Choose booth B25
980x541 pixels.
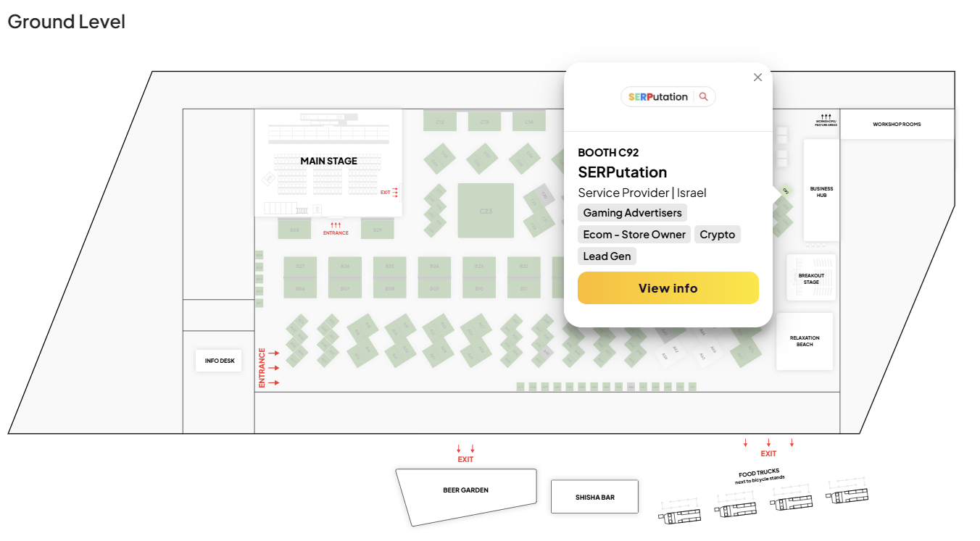click(389, 267)
